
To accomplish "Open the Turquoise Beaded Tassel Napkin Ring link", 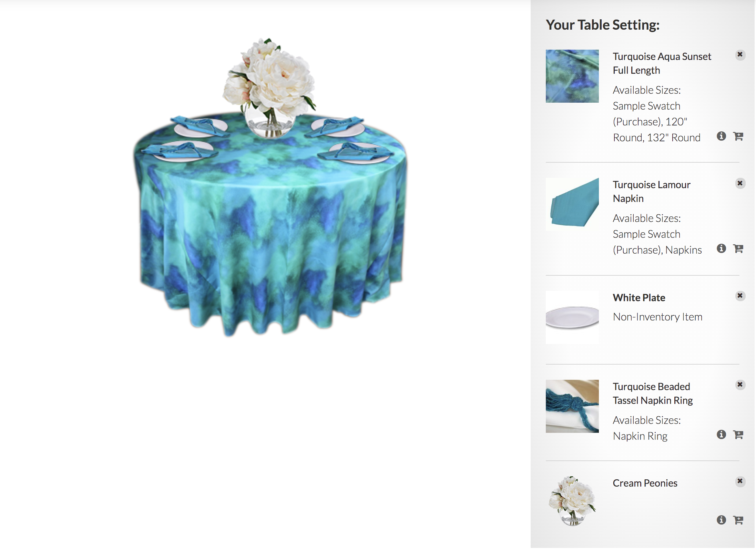I will [653, 394].
